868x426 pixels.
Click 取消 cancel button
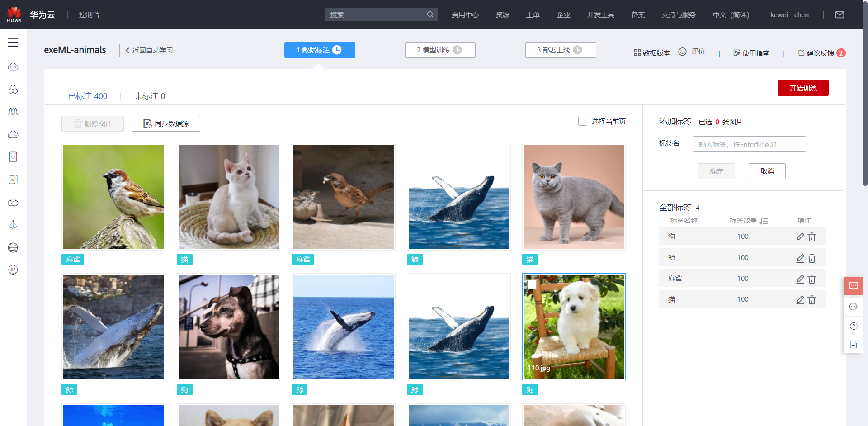click(x=767, y=171)
